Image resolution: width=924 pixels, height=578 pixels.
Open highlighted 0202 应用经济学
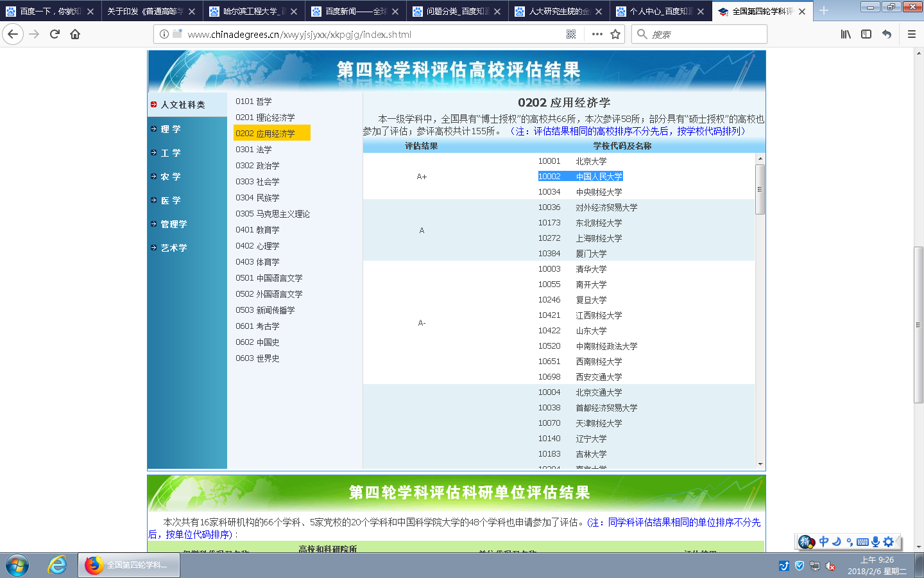[x=271, y=133]
